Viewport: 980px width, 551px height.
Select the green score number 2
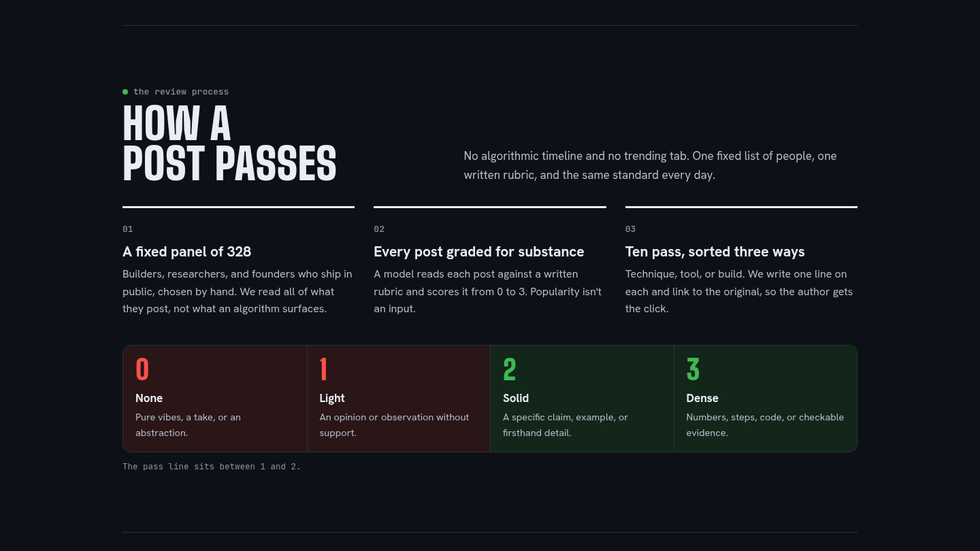(510, 369)
